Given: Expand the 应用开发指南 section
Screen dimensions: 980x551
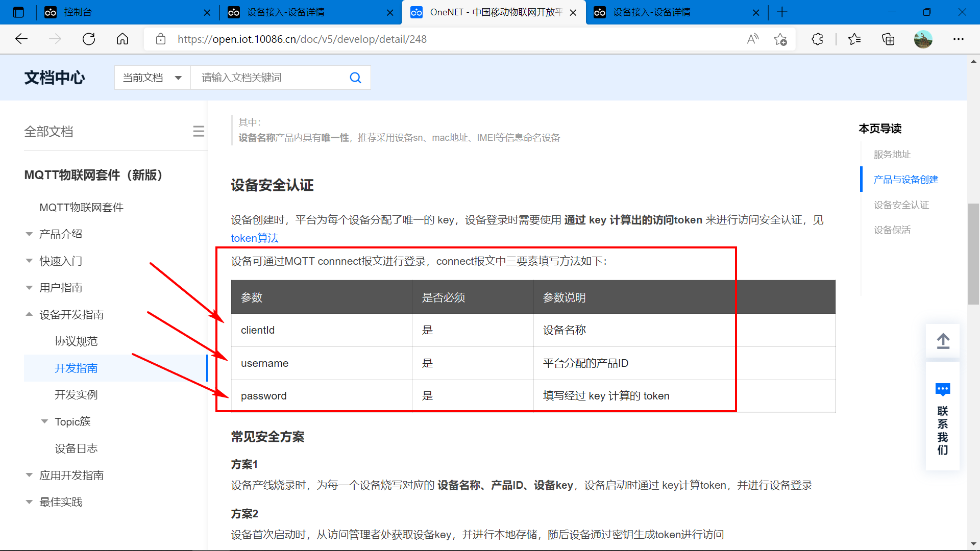Looking at the screenshot, I should pos(71,475).
